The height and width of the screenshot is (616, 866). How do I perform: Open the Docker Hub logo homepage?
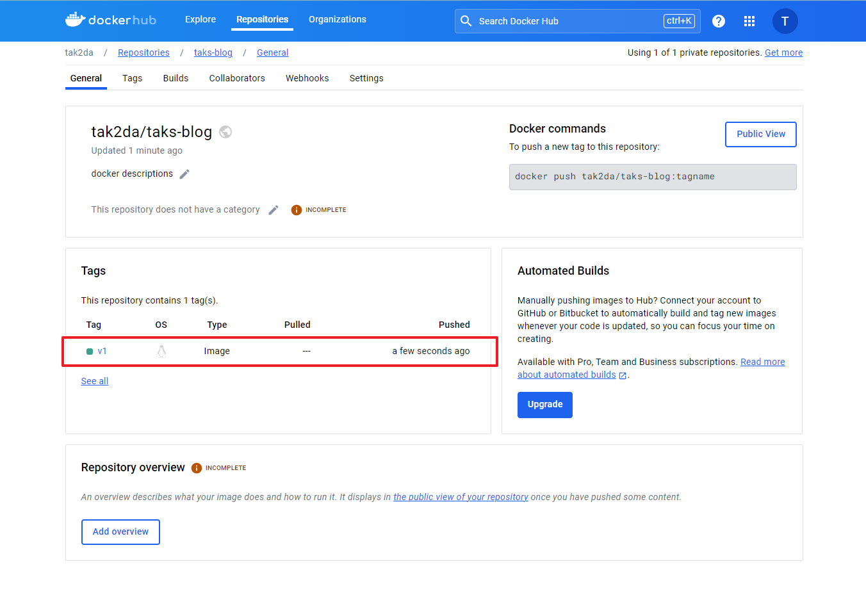tap(111, 20)
